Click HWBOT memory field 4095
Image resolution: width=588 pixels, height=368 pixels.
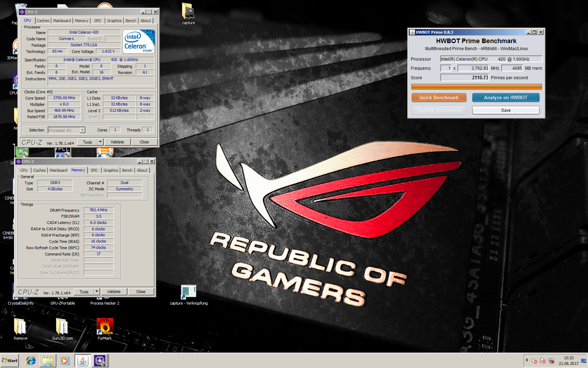pyautogui.click(x=512, y=68)
